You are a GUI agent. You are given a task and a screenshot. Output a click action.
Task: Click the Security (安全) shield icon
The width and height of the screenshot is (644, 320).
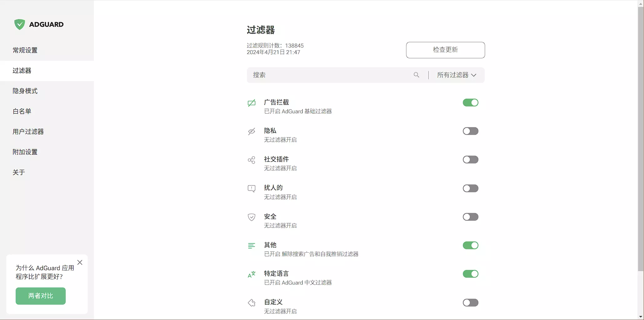[x=252, y=217]
